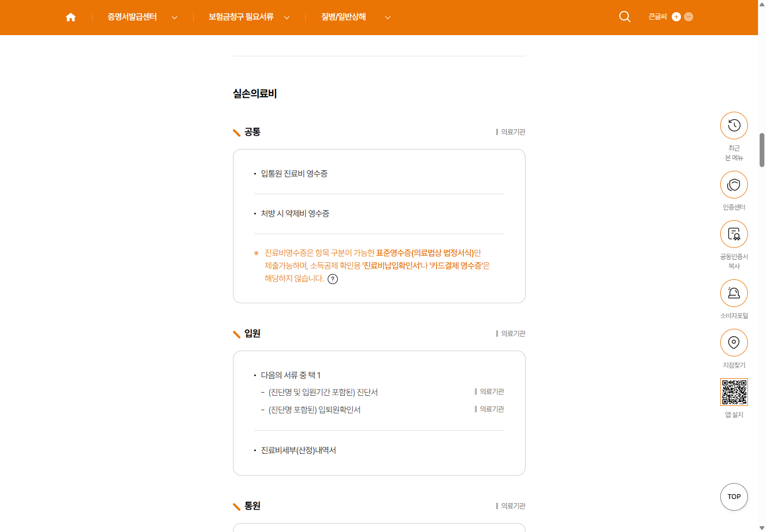The width and height of the screenshot is (766, 532).
Task: Open the 보험금청구 필요서류 menu
Action: click(241, 17)
